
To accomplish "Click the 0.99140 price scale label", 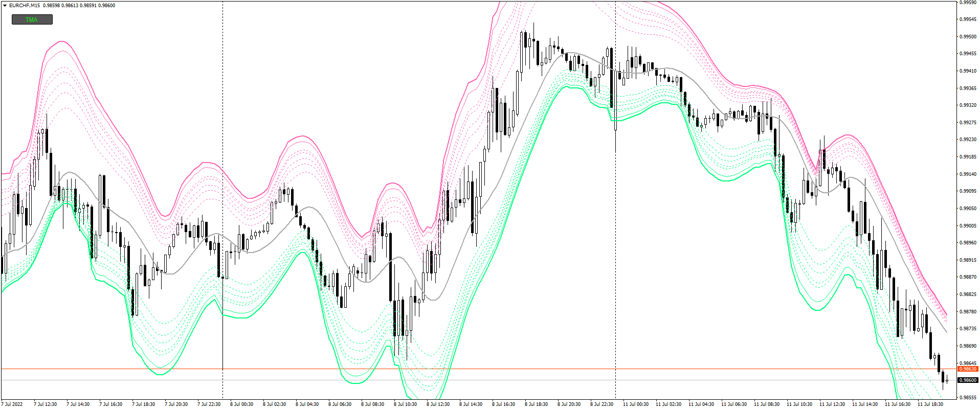I will 968,174.
